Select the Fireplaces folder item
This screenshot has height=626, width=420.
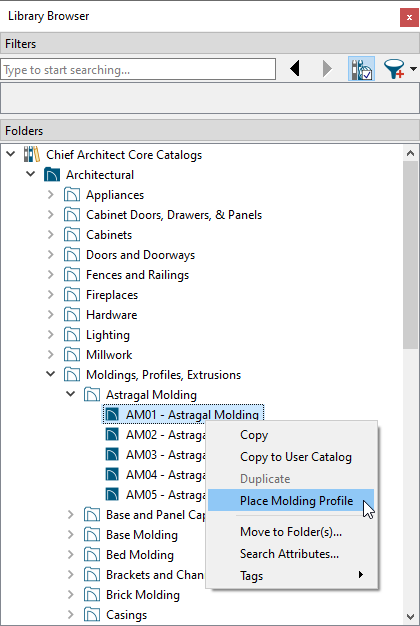tap(112, 295)
